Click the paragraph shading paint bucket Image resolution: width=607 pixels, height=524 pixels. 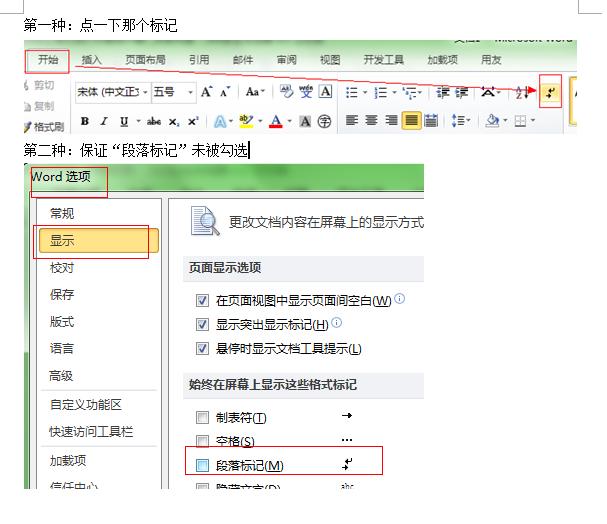click(493, 121)
